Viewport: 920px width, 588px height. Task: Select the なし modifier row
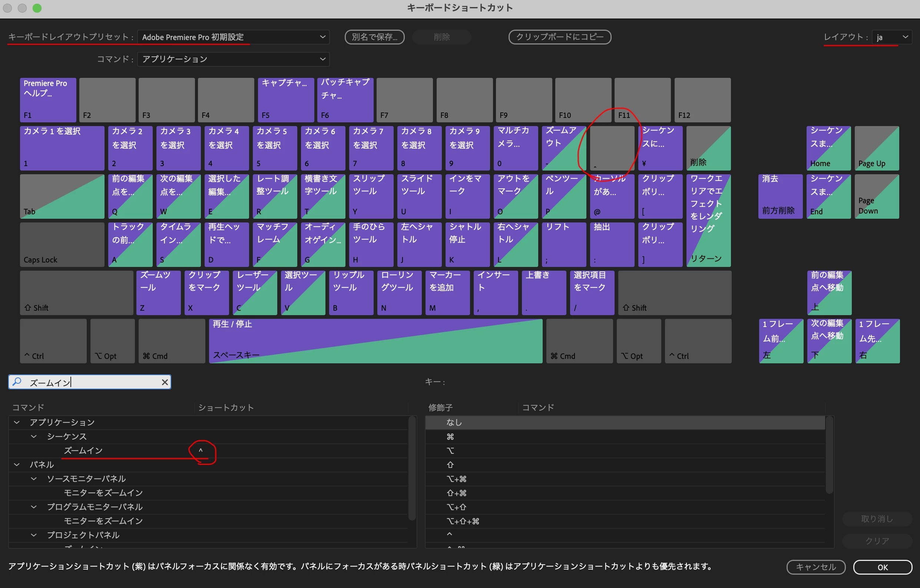(x=454, y=422)
